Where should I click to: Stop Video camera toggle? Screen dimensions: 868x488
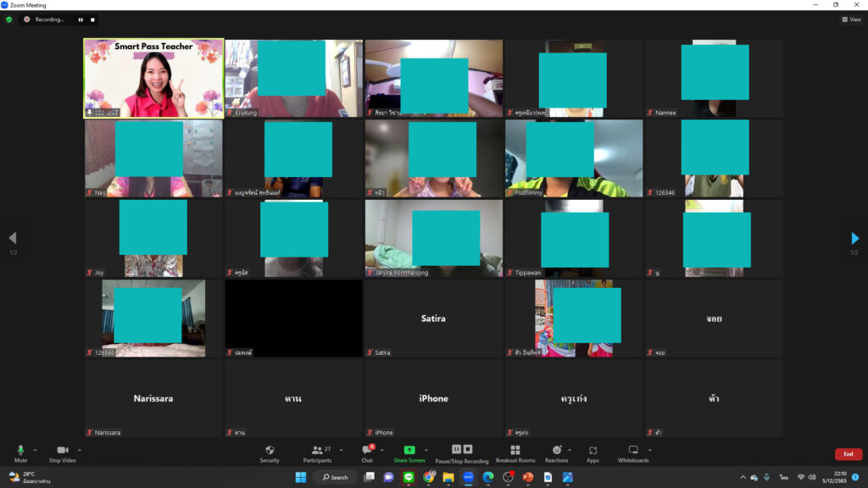62,453
